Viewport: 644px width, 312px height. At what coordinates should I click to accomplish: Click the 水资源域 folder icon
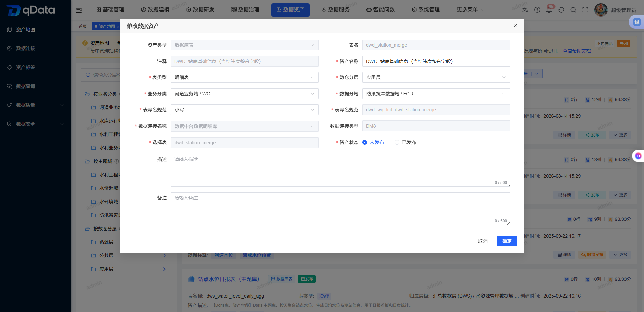coord(94,188)
